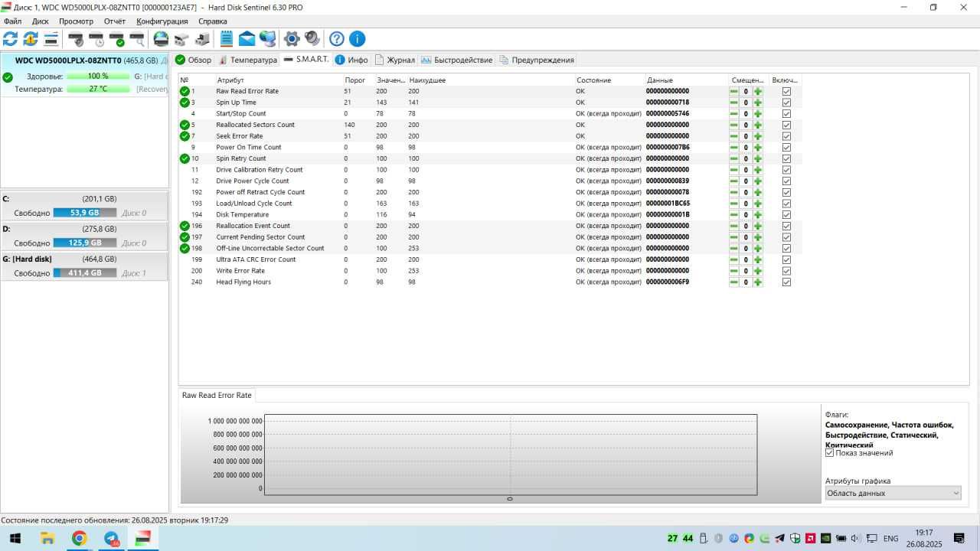This screenshot has height=551, width=980.
Task: Click the disk with globe toolbar icon
Action: (161, 39)
